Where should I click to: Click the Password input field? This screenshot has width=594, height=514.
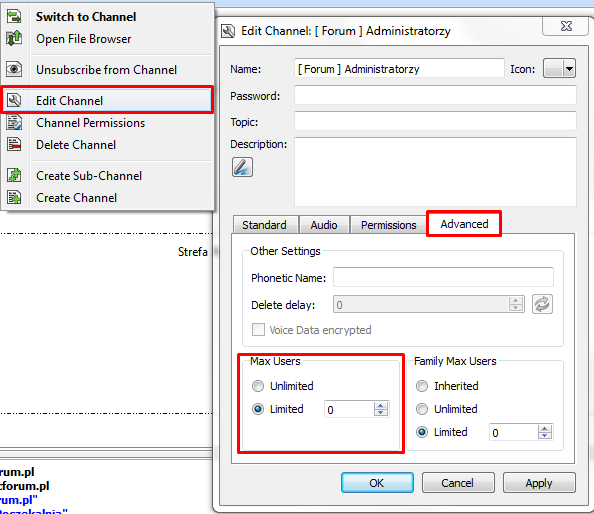(435, 95)
